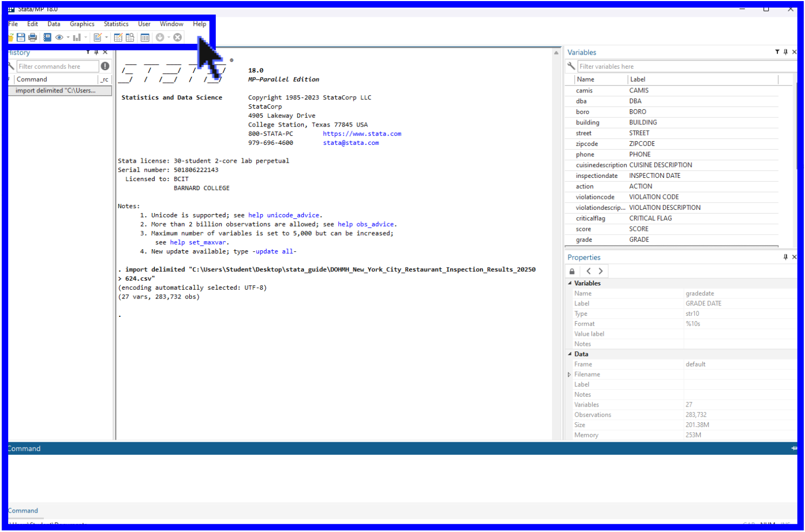This screenshot has height=532, width=805.
Task: Open the 'help obs_advice' link
Action: pyautogui.click(x=366, y=224)
